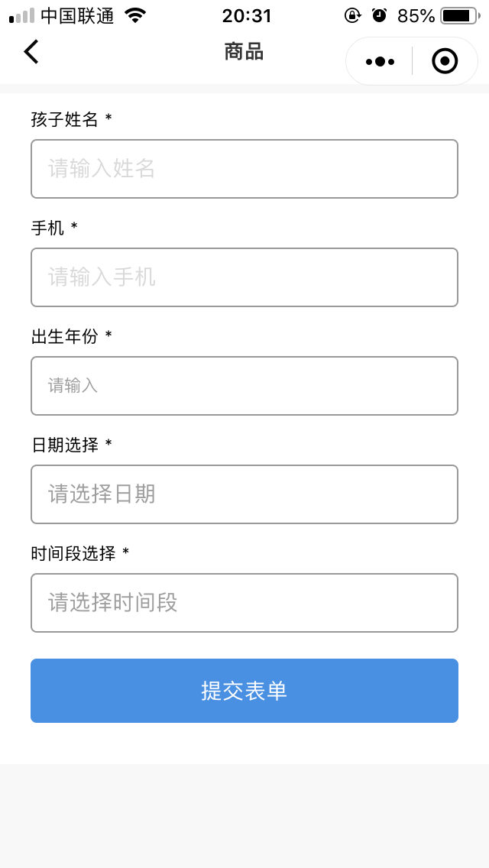
Task: Tap the alarm clock status icon
Action: [x=379, y=15]
